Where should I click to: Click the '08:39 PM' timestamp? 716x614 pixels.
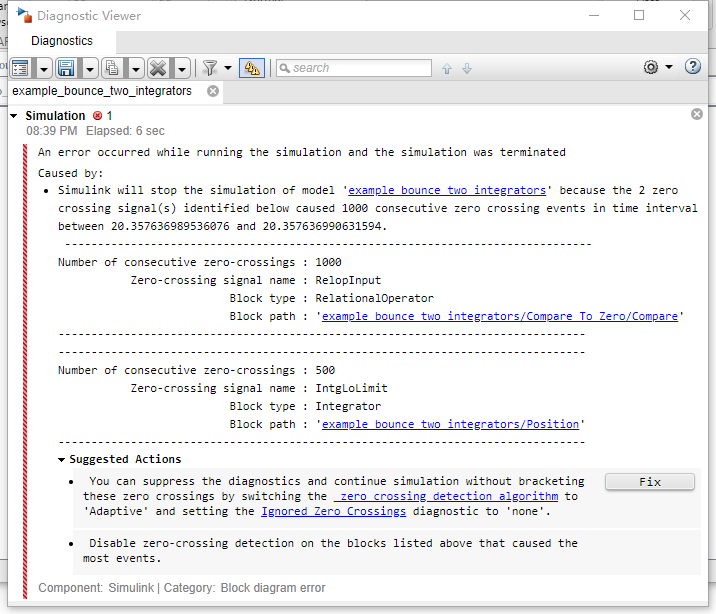coord(52,131)
